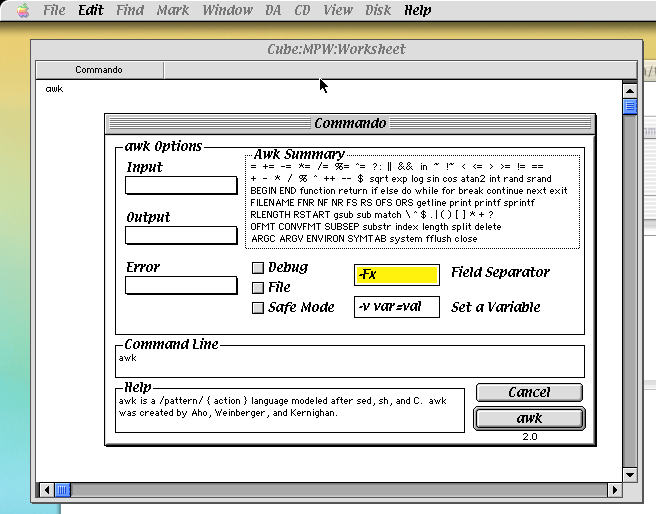Open the File menu

pos(54,10)
